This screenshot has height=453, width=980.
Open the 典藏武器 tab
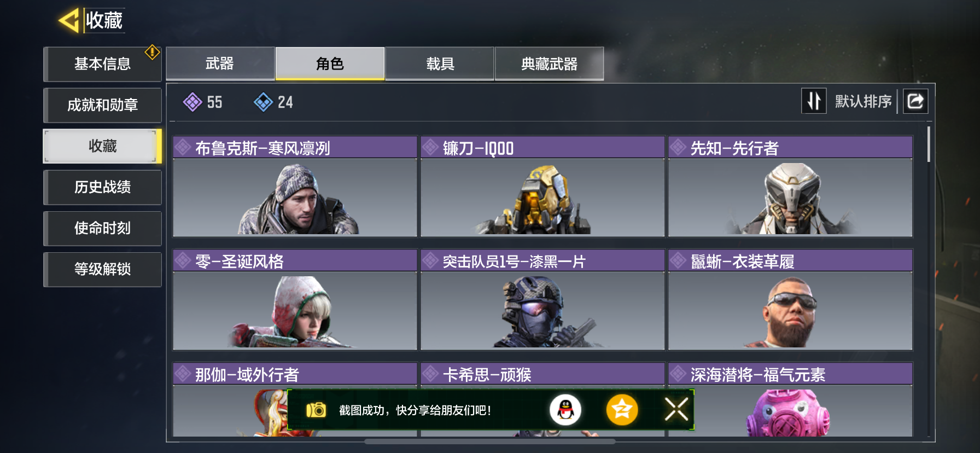(550, 63)
